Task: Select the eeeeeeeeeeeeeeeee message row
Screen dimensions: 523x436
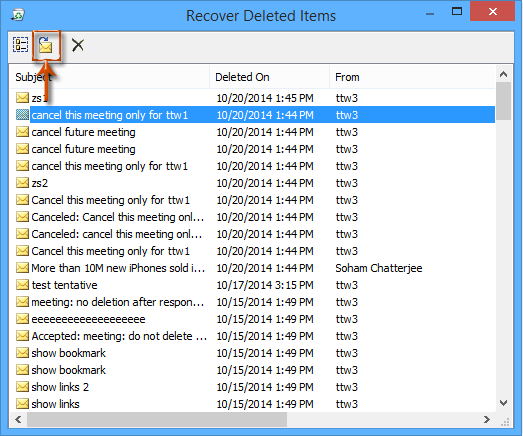Action: (x=252, y=319)
